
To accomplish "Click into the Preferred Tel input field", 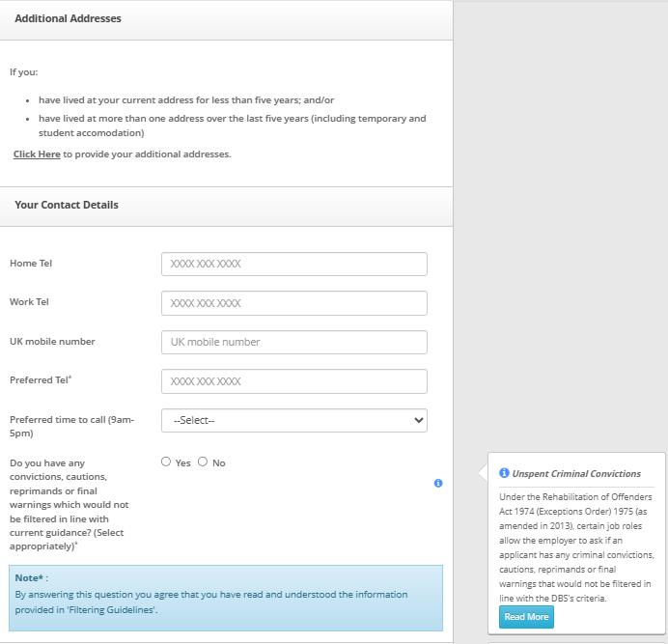I will coord(293,381).
